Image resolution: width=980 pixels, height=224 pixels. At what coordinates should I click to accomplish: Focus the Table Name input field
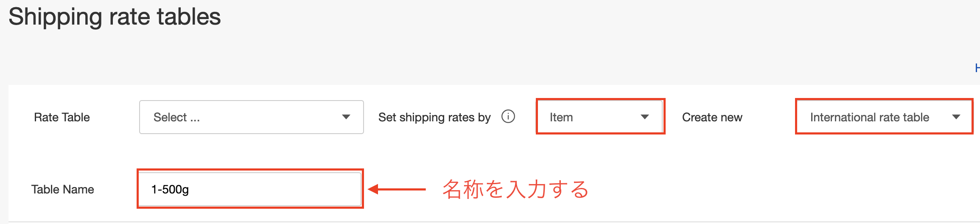(x=250, y=189)
